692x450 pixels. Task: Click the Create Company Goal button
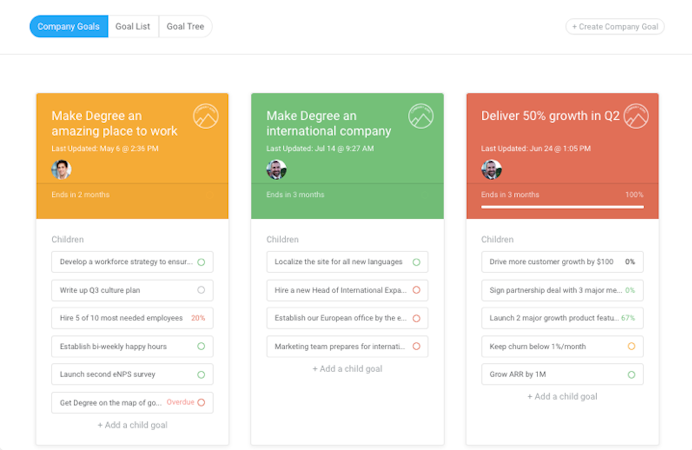615,26
